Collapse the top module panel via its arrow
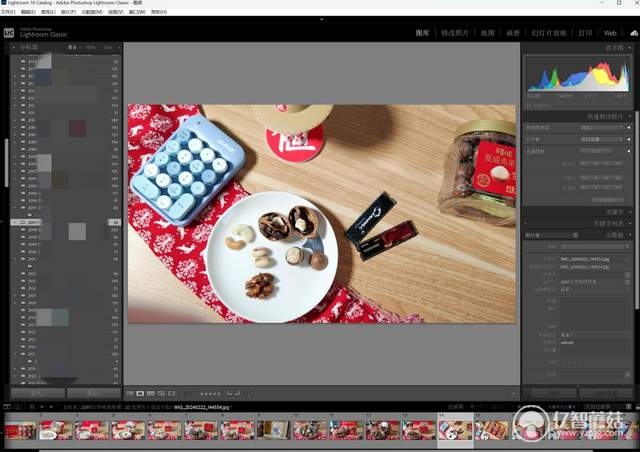Viewport: 640px width, 452px height. tap(322, 19)
